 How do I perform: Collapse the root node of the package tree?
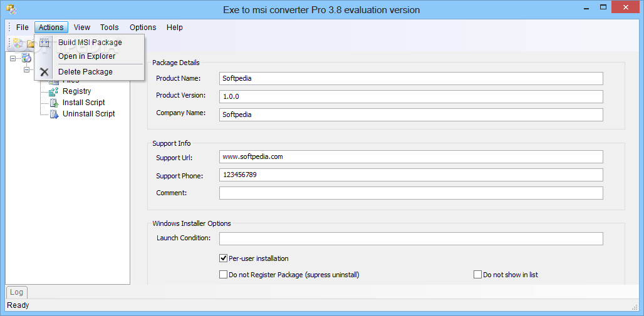13,59
